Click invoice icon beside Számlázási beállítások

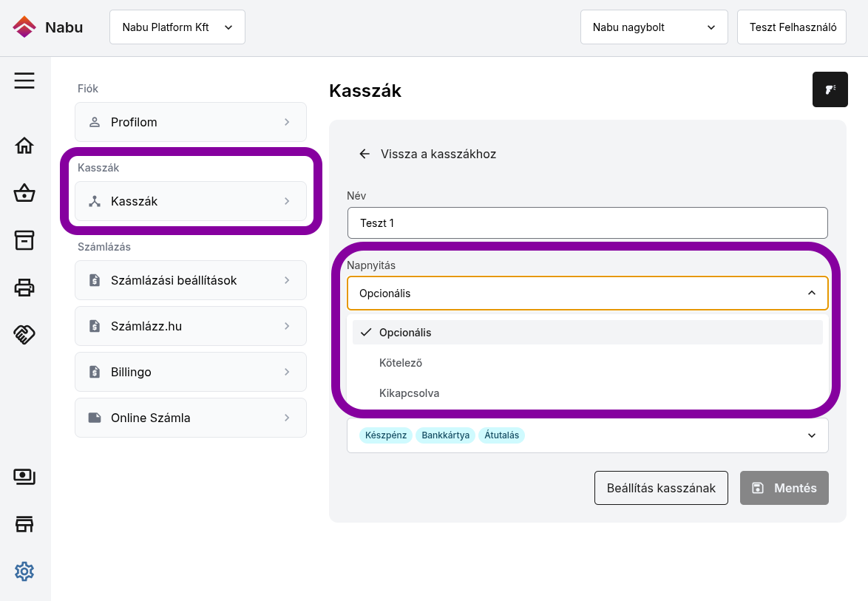pos(95,281)
